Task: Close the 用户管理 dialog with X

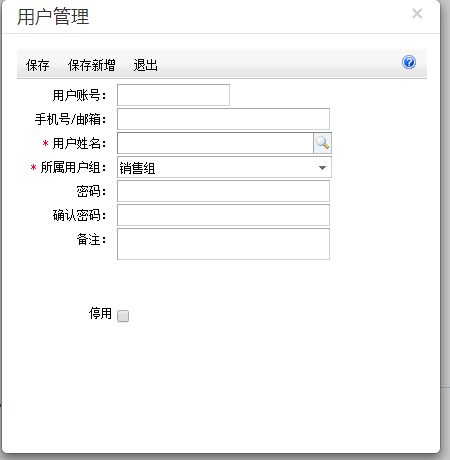Action: (417, 14)
